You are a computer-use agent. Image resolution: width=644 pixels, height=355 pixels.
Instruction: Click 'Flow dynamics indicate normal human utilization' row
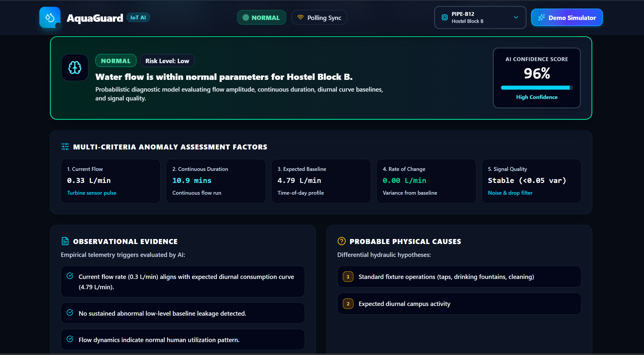[183, 339]
